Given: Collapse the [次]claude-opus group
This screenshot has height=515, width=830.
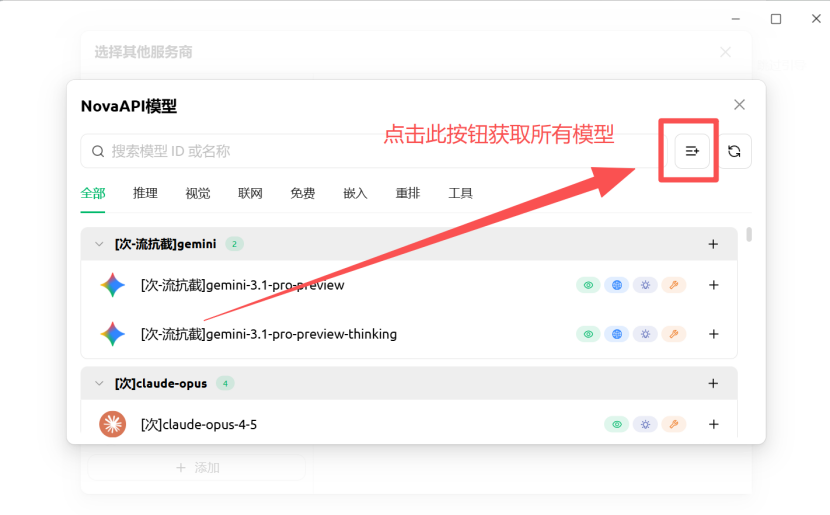Looking at the screenshot, I should 99,383.
